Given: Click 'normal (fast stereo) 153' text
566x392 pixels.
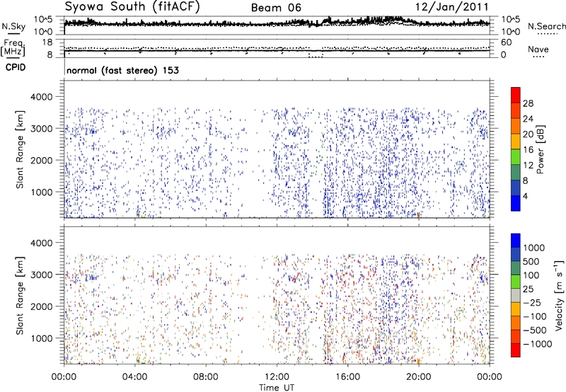Looking at the screenshot, I should (x=122, y=70).
